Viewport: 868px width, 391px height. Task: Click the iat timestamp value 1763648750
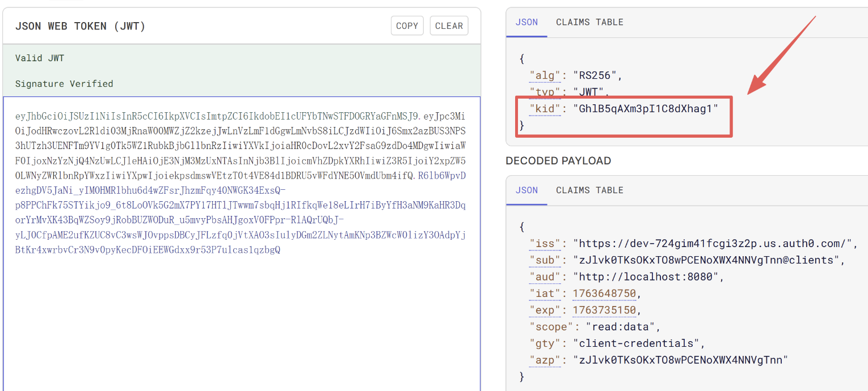604,294
